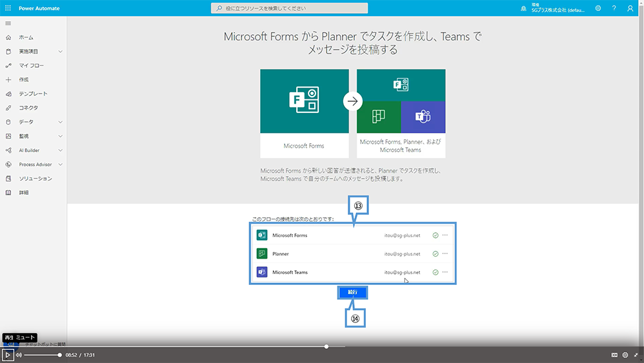Click the ソリューション icon in sidebar
This screenshot has height=363, width=644.
coord(8,179)
